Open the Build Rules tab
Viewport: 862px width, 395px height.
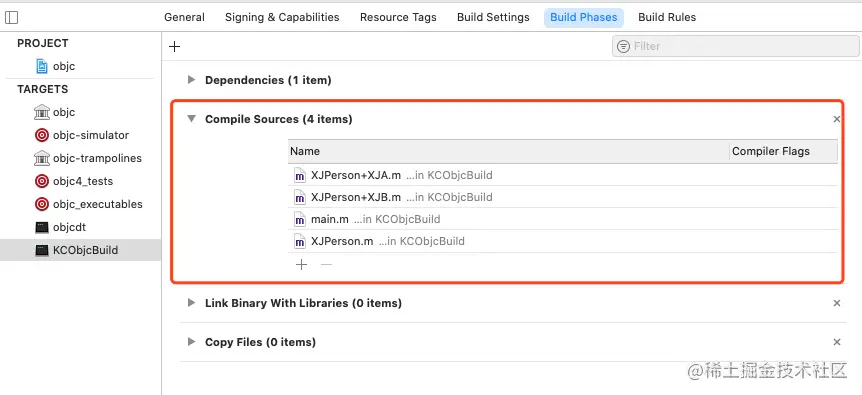667,18
